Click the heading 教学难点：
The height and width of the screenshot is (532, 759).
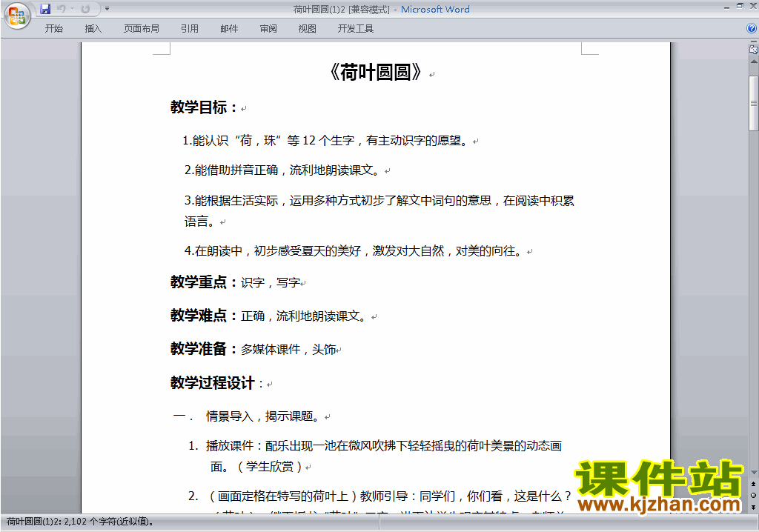click(x=204, y=316)
